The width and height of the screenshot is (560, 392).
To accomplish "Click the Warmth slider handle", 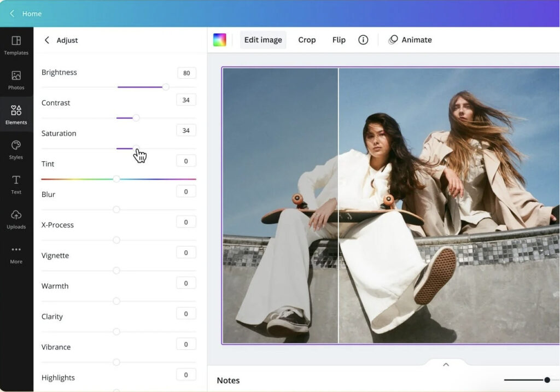I will click(x=116, y=301).
